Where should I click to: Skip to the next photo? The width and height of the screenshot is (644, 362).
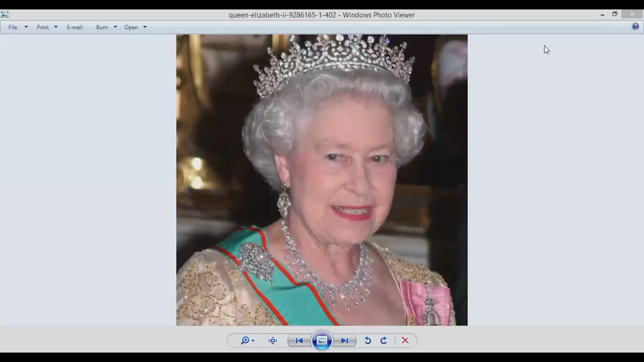345,340
